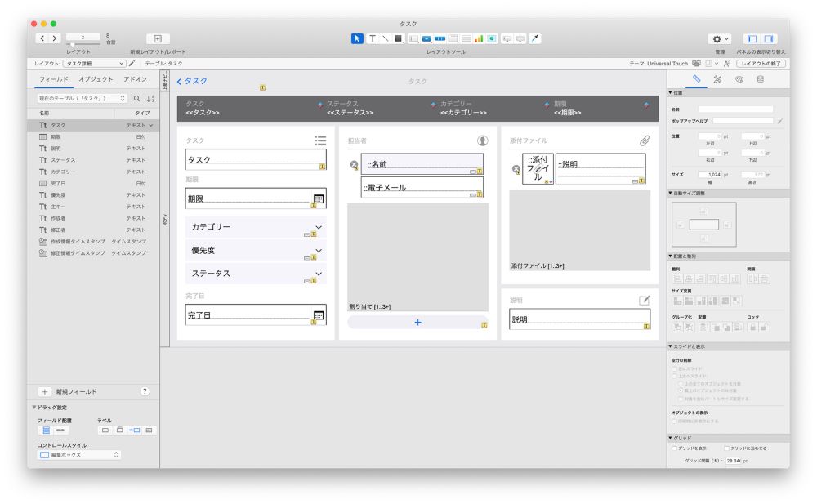Open the レイアウト タスク詳細 dropdown
Screen dimensions: 817x504
tap(94, 63)
